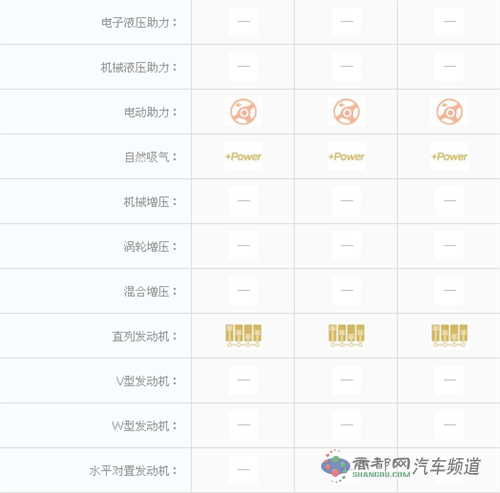Screen dimensions: 500x493
Task: Click the +Power icon in first column
Action: (243, 157)
